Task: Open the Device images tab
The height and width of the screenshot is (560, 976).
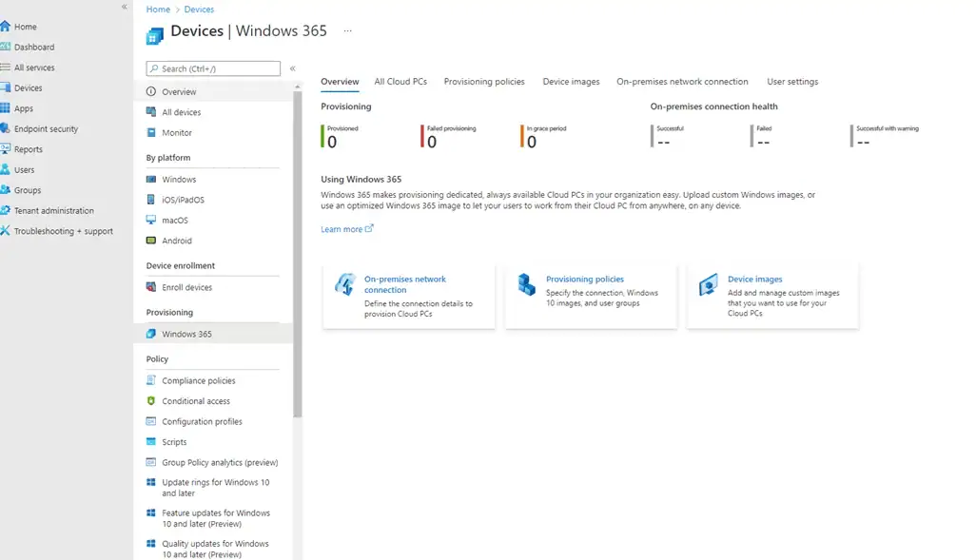Action: [572, 82]
